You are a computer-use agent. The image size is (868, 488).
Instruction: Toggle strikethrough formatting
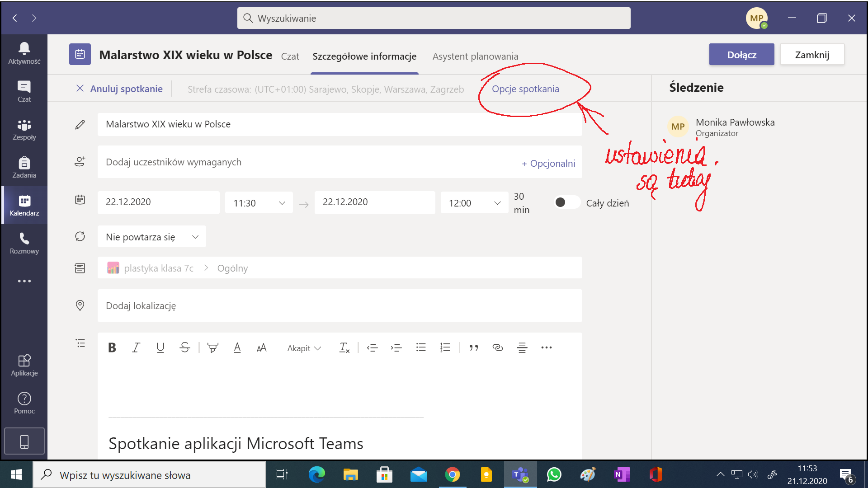coord(185,347)
